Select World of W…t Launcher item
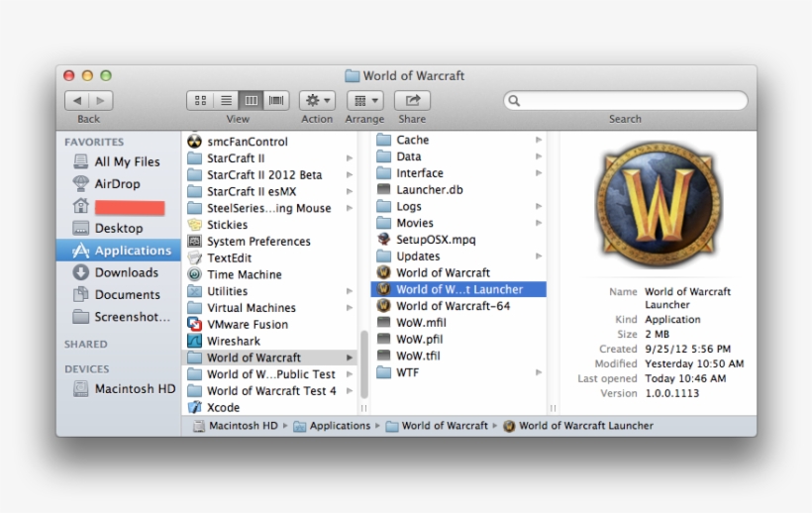The image size is (812, 513). coord(458,289)
